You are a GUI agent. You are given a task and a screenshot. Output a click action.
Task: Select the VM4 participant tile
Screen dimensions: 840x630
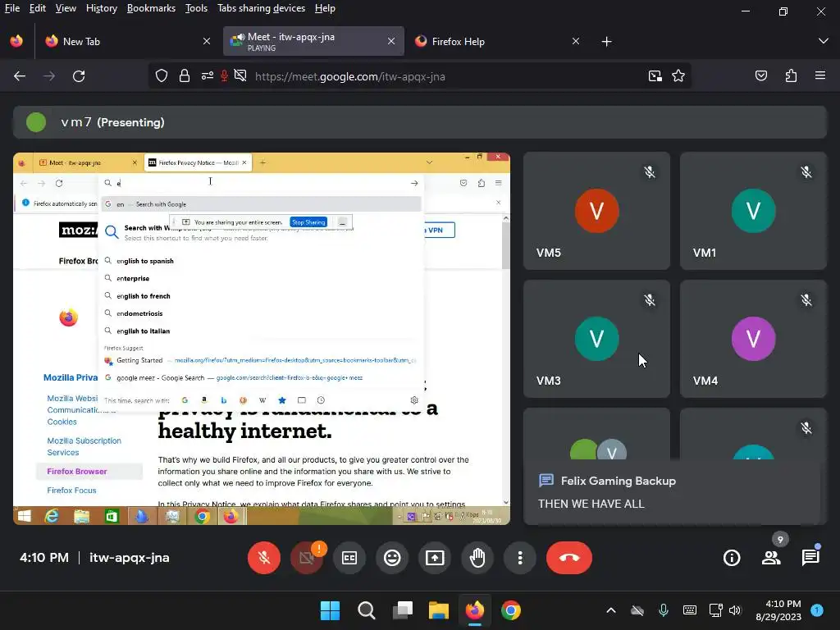coord(753,339)
